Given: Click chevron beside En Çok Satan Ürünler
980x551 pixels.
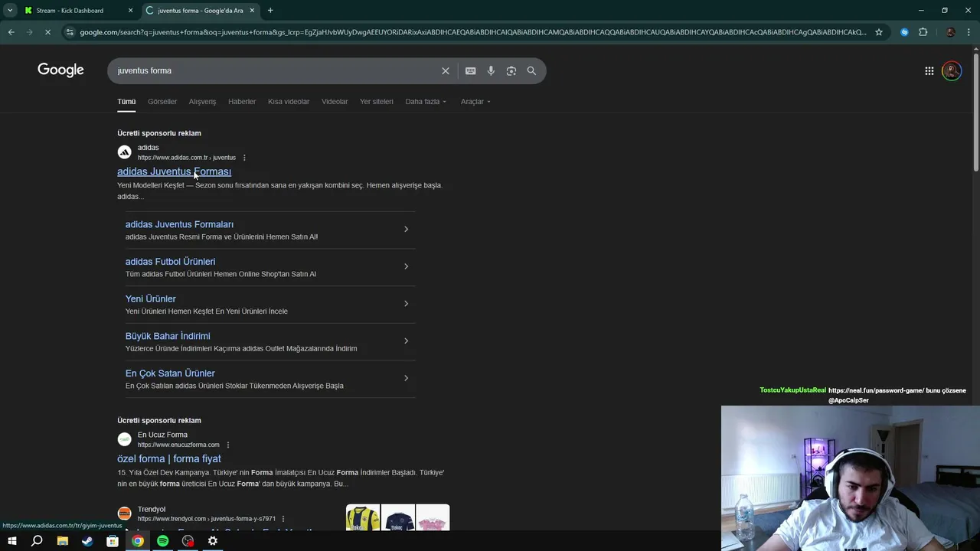Looking at the screenshot, I should (x=406, y=378).
